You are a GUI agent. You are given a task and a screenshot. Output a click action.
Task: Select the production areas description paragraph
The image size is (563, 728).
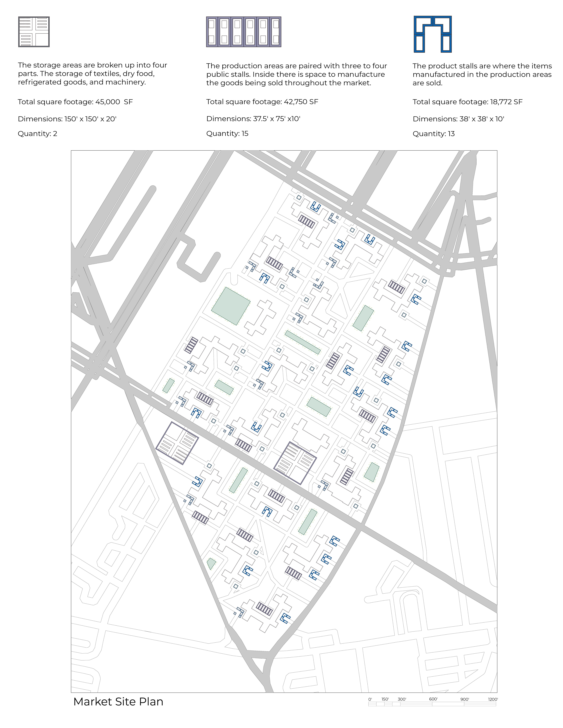[x=296, y=74]
